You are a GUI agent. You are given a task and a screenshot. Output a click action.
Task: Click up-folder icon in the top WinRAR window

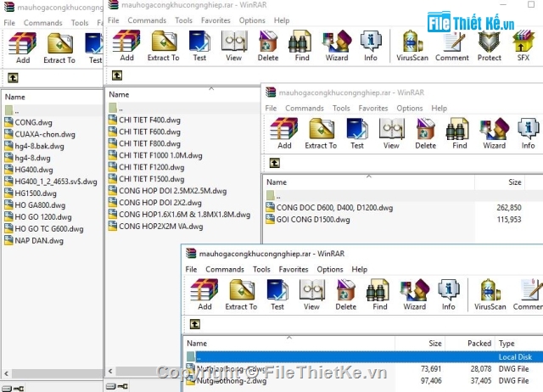117,76
